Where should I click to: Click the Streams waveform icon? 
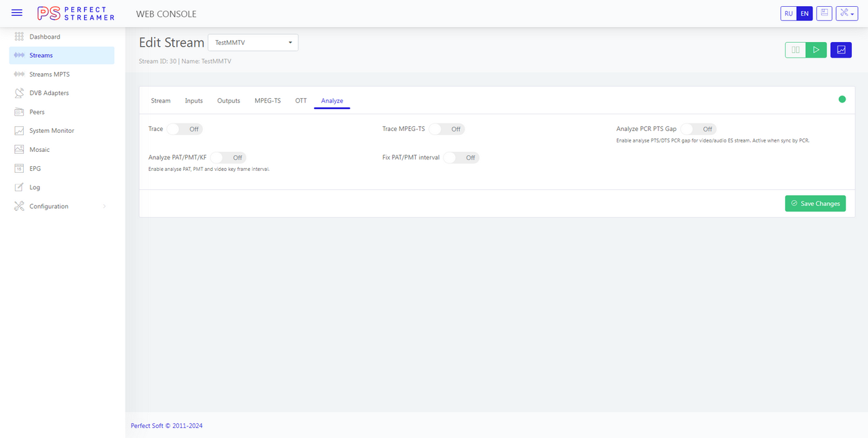pos(19,56)
